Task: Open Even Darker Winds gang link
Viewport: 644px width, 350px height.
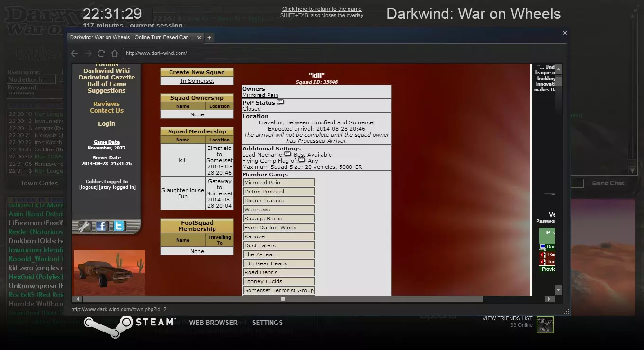Action: click(x=270, y=227)
